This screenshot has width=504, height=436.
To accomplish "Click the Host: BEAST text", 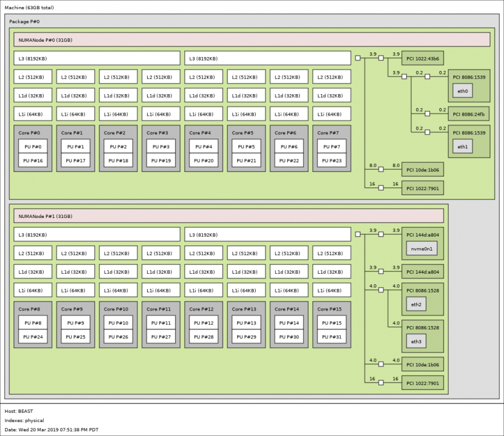I will 19,411.
